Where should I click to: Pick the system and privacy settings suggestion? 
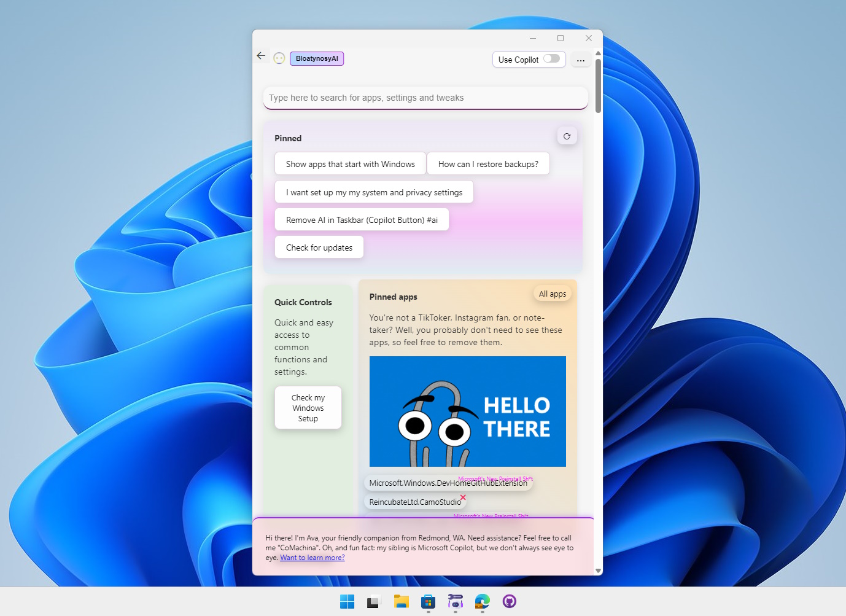point(374,192)
